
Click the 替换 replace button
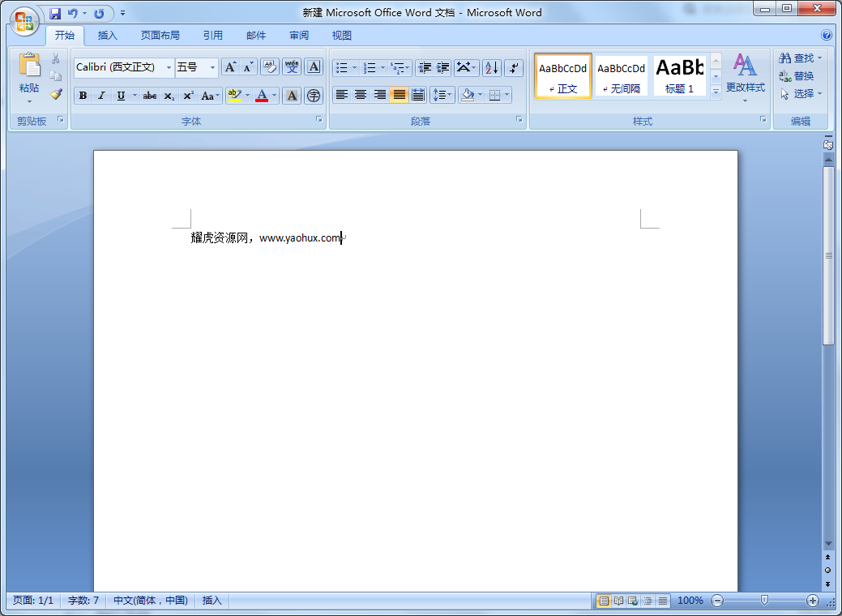797,76
